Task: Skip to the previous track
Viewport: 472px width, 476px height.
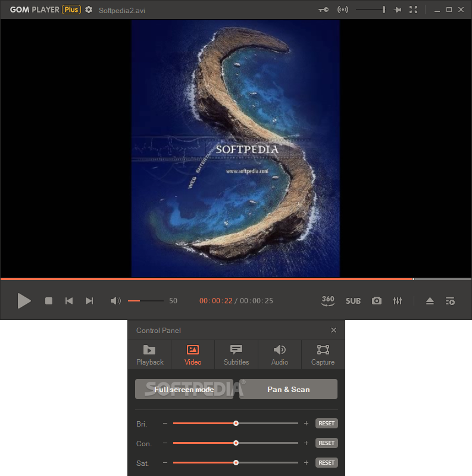Action: pos(69,301)
